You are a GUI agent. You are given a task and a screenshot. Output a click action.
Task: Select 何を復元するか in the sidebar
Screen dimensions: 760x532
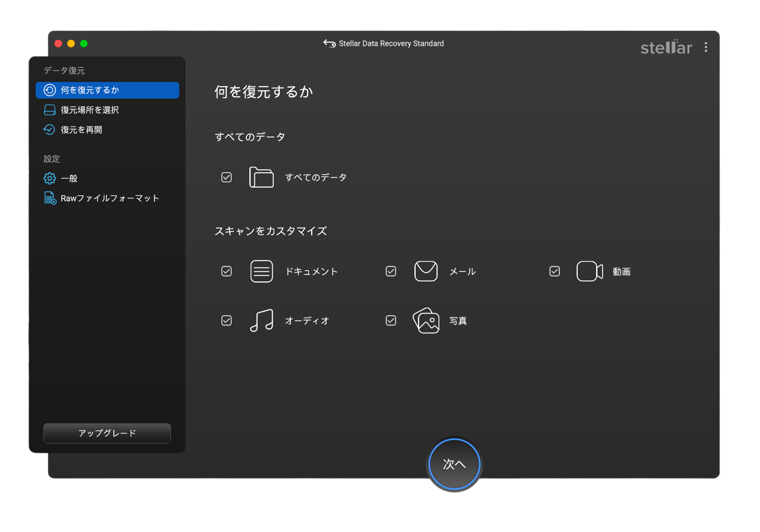click(107, 90)
